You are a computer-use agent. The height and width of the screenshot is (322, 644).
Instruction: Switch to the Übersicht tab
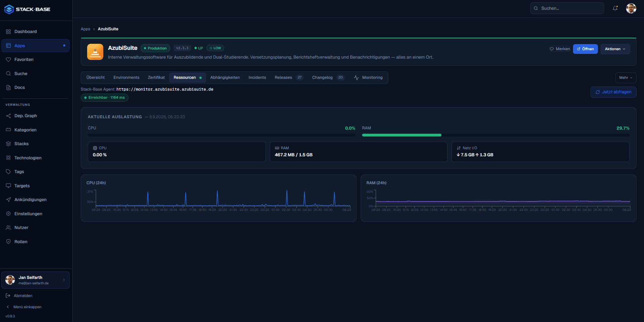point(96,77)
